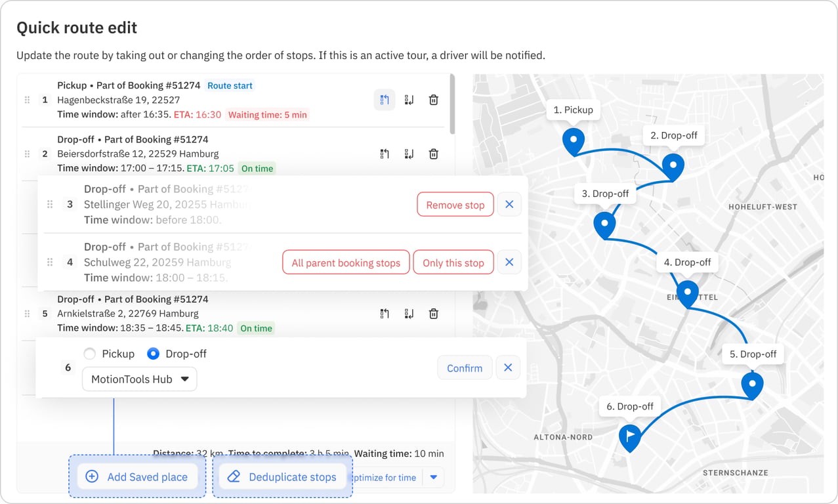Click the ETA: 17:05 text
838x504 pixels.
coord(210,168)
